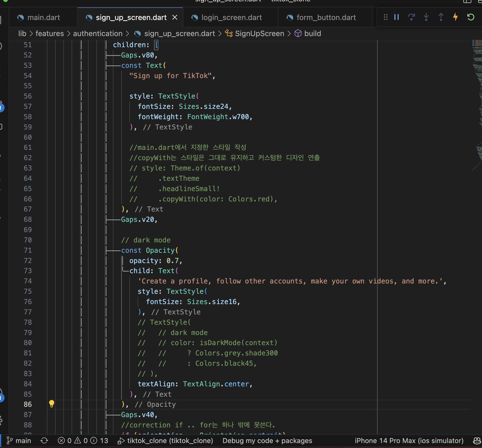Viewport: 482px width, 448px height.
Task: Click the debug Step Over icon
Action: pyautogui.click(x=411, y=17)
